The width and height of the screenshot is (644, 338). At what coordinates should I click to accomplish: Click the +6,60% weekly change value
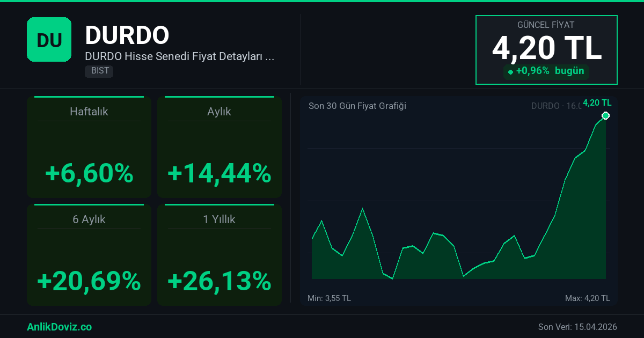(89, 173)
